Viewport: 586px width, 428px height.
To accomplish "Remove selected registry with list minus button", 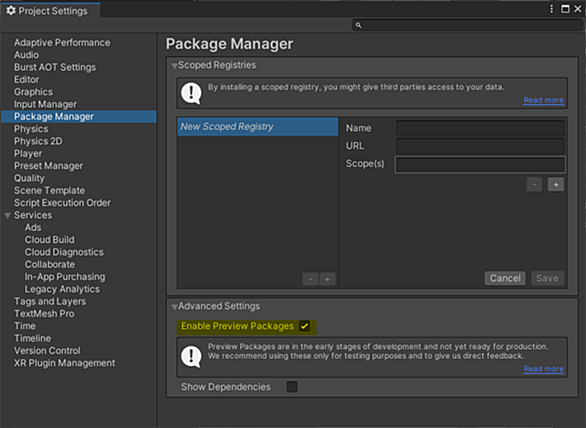I will tap(310, 279).
